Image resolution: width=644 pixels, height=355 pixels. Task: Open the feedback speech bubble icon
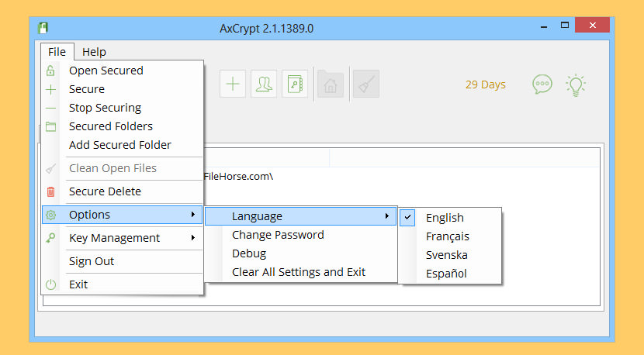click(542, 84)
